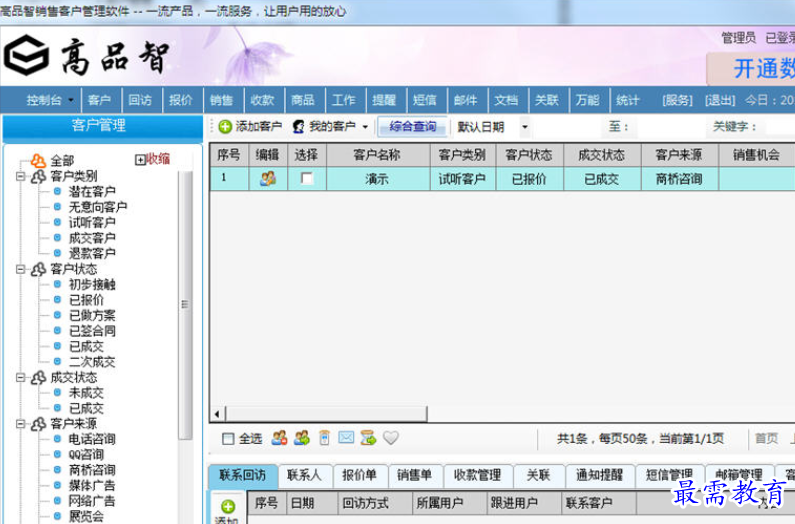Click the mobile phone SMS icon
Viewport: 795px width, 524px height.
(x=324, y=438)
